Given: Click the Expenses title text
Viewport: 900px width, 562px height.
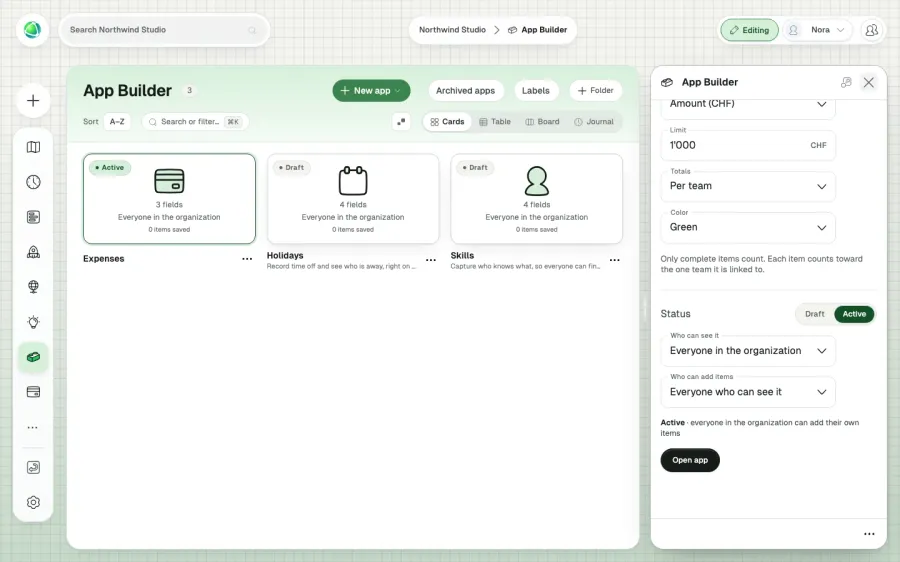Looking at the screenshot, I should (x=103, y=259).
